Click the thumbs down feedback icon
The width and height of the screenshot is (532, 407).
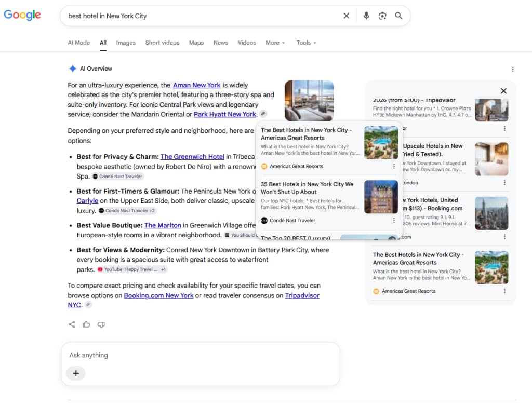(x=101, y=324)
